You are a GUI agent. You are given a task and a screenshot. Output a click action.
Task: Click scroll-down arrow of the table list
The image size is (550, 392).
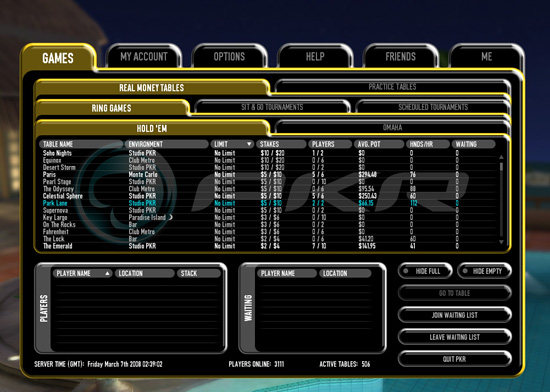tap(501, 242)
